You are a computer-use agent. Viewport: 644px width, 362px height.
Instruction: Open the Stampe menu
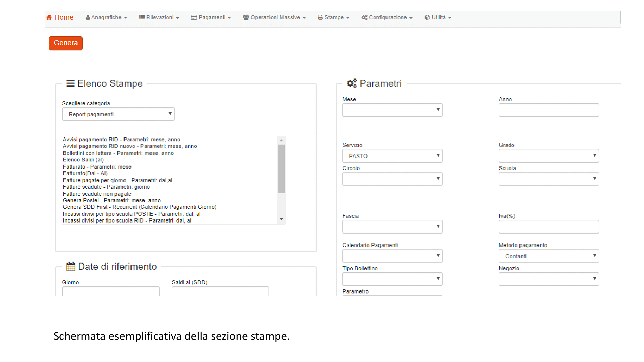[333, 17]
